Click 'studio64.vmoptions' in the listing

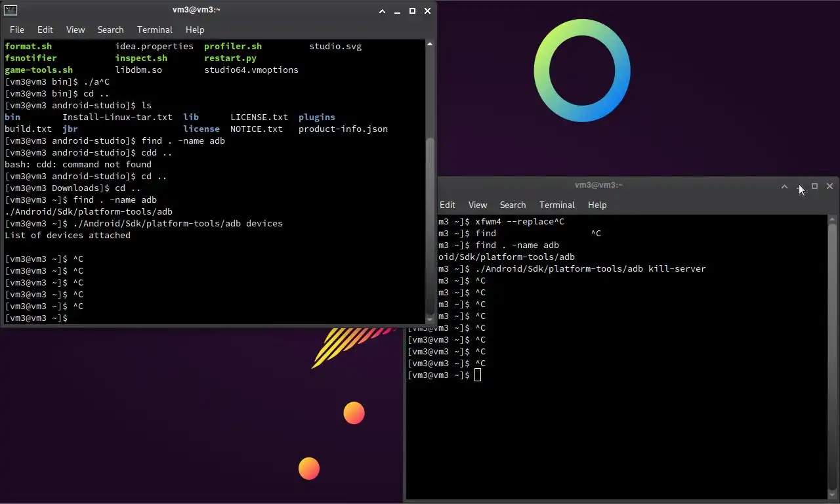251,70
